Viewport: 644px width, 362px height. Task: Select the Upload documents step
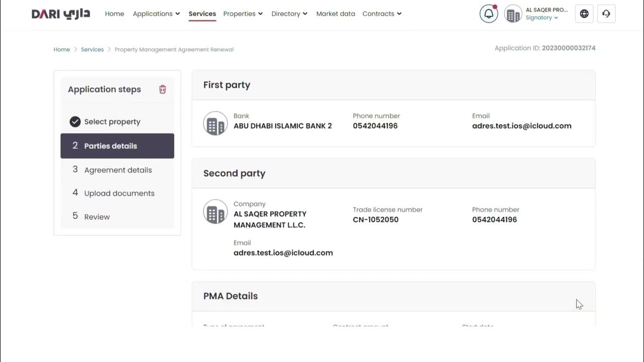point(119,193)
